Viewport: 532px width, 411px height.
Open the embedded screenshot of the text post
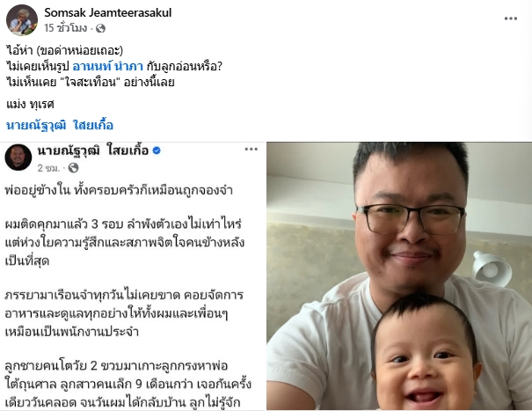point(132,275)
